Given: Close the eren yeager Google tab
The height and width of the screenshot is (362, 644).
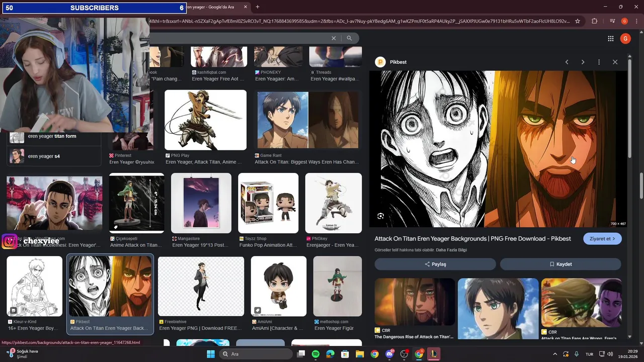Looking at the screenshot, I should pyautogui.click(x=246, y=7).
